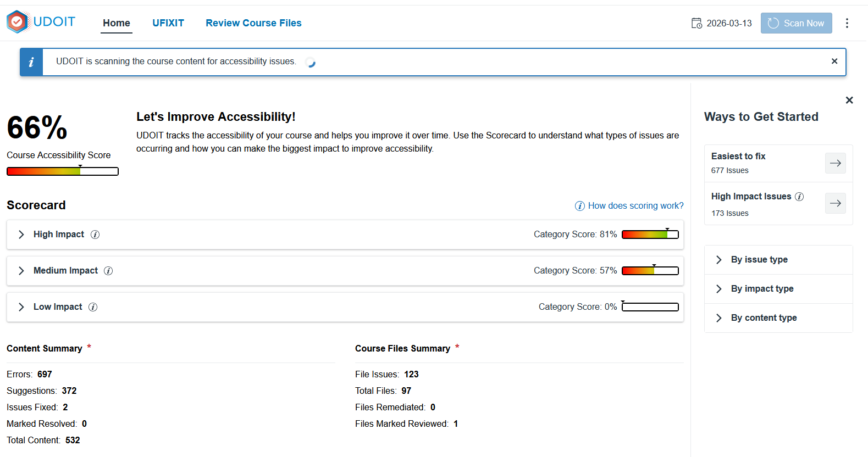Click the info icon next to Low Impact
This screenshot has width=868, height=457.
(93, 307)
